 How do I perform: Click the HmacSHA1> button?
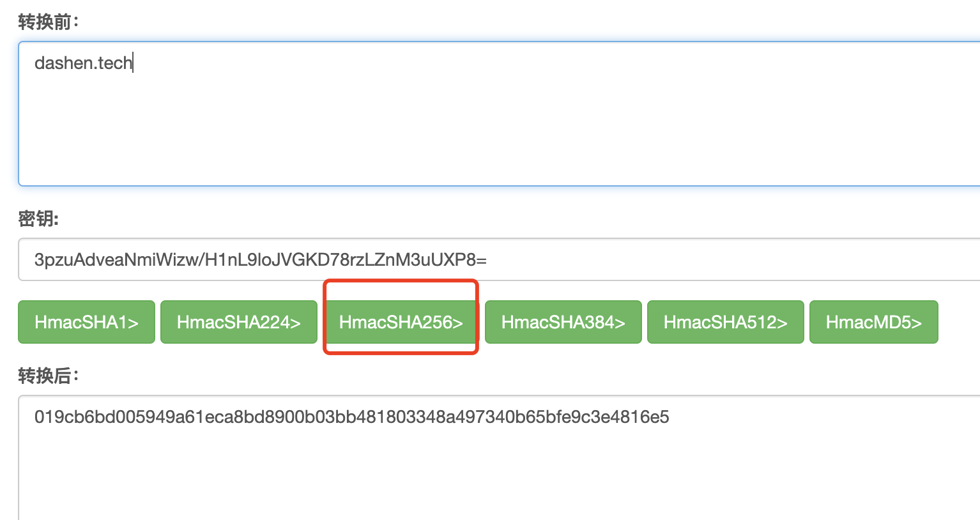(86, 322)
